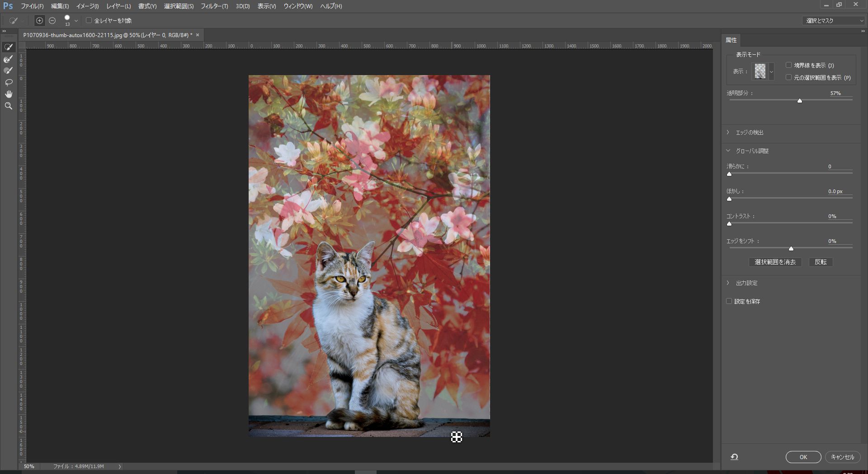Click the ファイル：4.89M/11.9M status text
This screenshot has width=868, height=474.
(79, 466)
